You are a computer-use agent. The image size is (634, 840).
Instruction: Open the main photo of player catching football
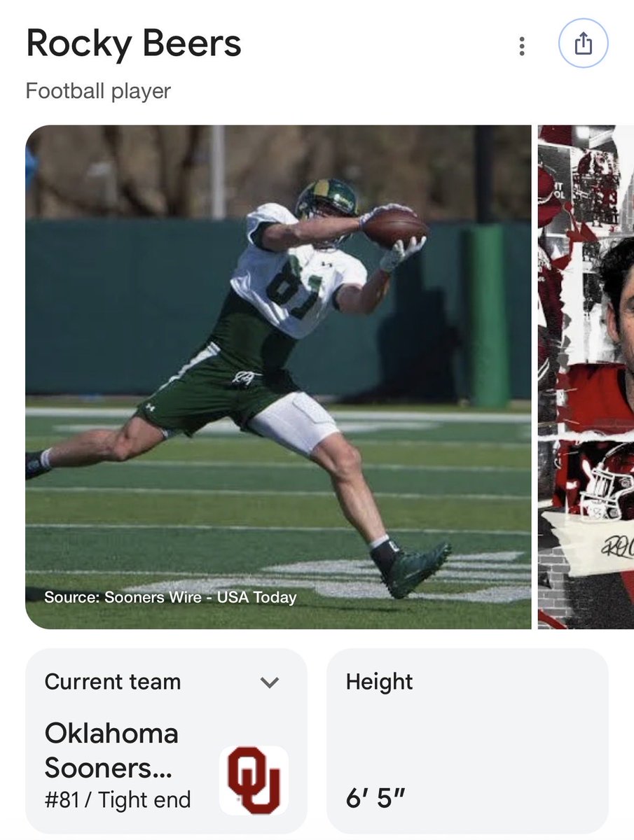coord(278,377)
